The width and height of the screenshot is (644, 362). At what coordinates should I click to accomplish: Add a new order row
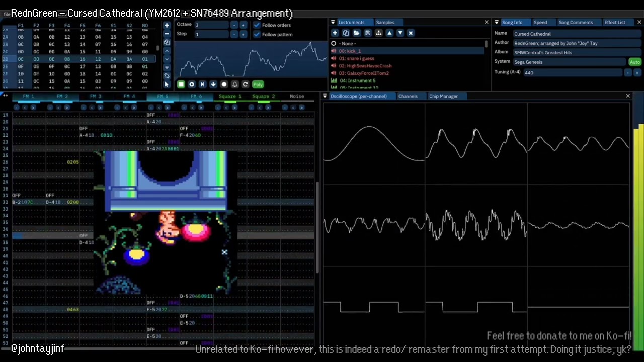pyautogui.click(x=167, y=25)
